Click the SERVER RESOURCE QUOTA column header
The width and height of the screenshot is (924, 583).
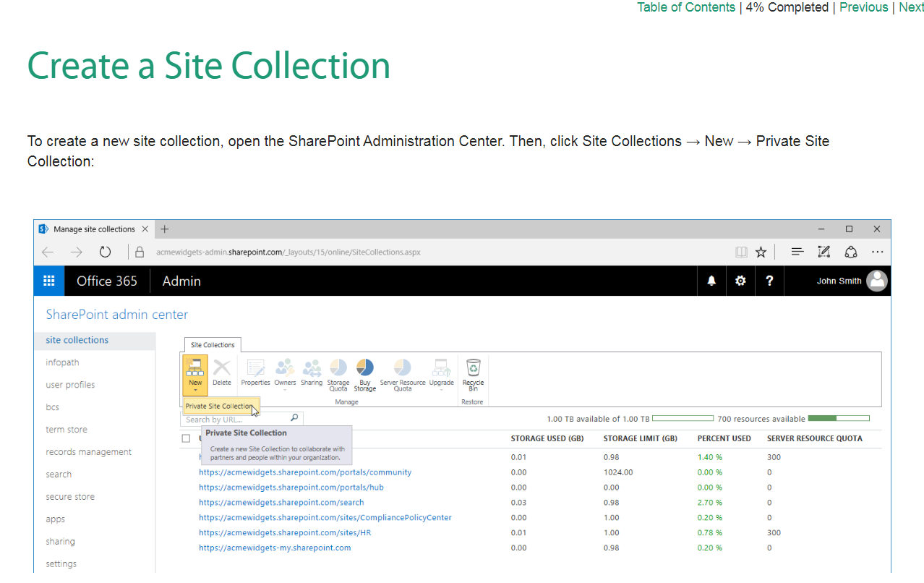coord(814,438)
